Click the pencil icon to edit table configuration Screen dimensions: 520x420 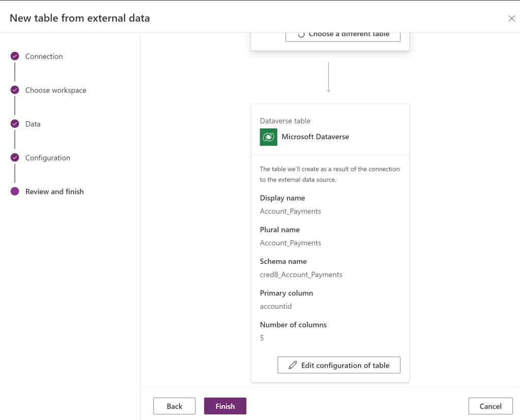point(293,365)
